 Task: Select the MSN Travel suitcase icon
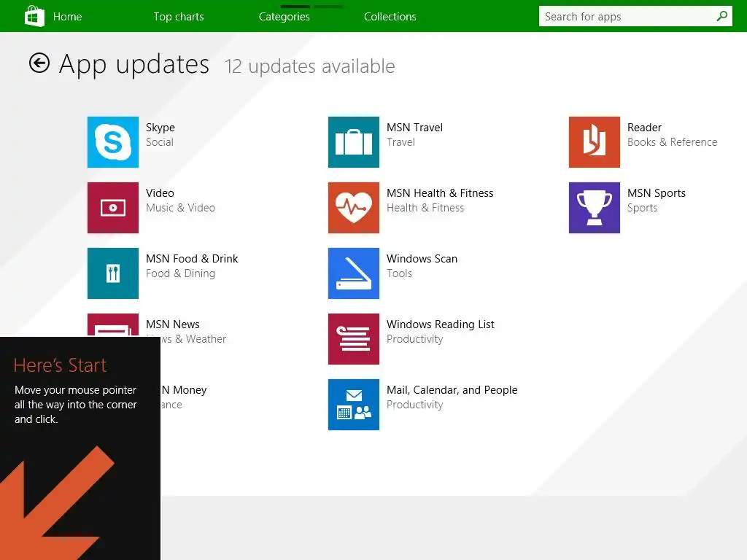coord(354,142)
